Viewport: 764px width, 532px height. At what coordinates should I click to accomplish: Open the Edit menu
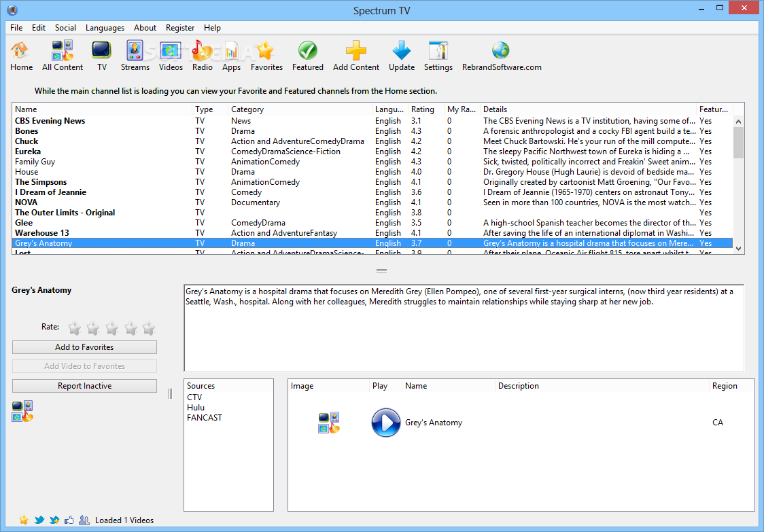(x=39, y=28)
